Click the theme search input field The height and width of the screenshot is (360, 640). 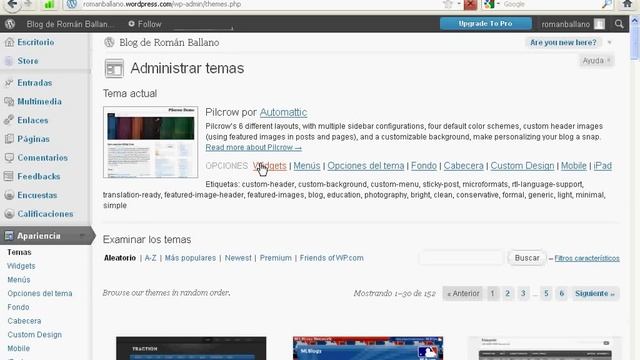(x=462, y=258)
